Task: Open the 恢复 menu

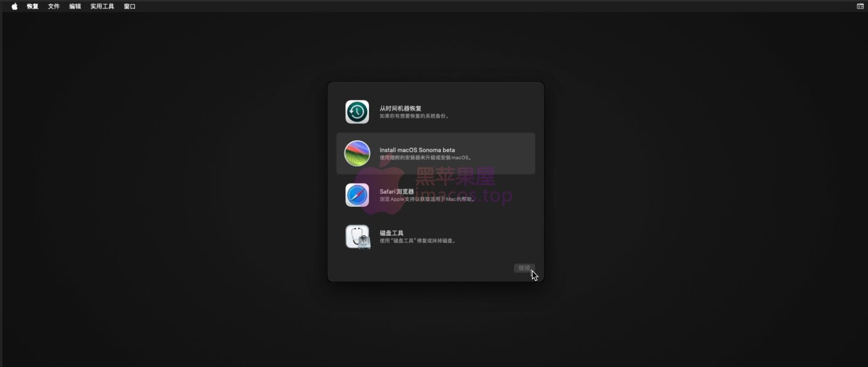Action: (32, 7)
